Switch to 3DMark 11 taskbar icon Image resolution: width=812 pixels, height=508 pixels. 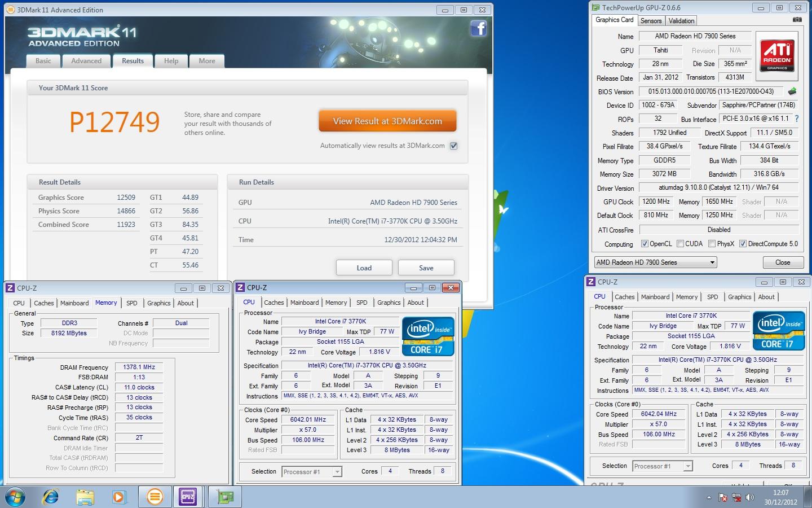tap(155, 497)
